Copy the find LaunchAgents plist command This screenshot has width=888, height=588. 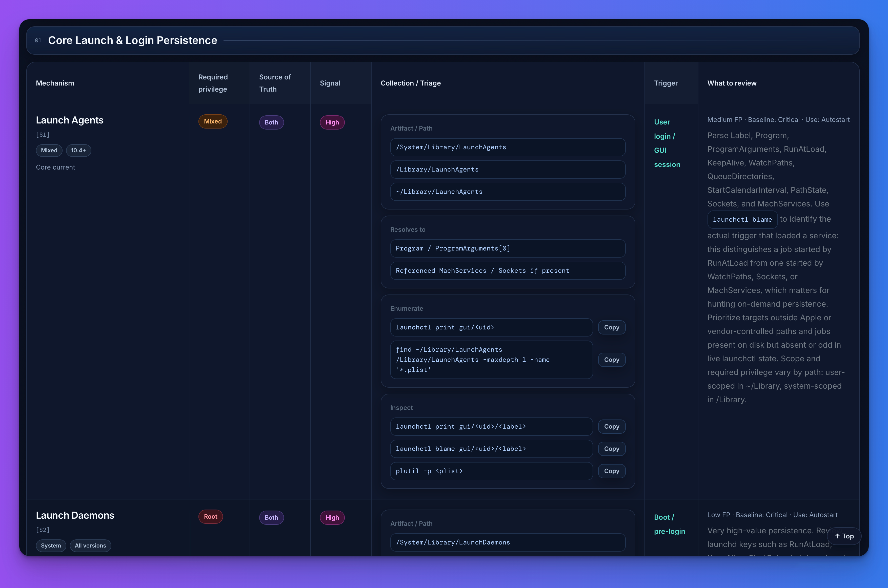click(x=611, y=360)
